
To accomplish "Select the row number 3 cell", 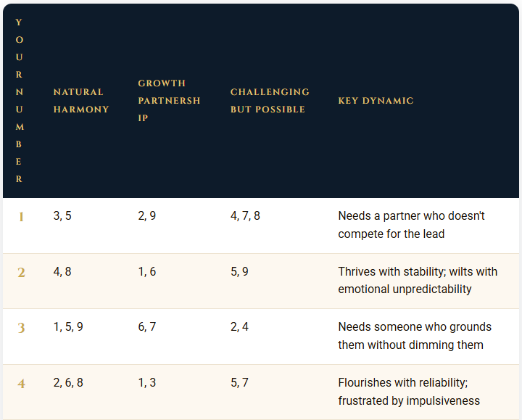I will pos(21,328).
